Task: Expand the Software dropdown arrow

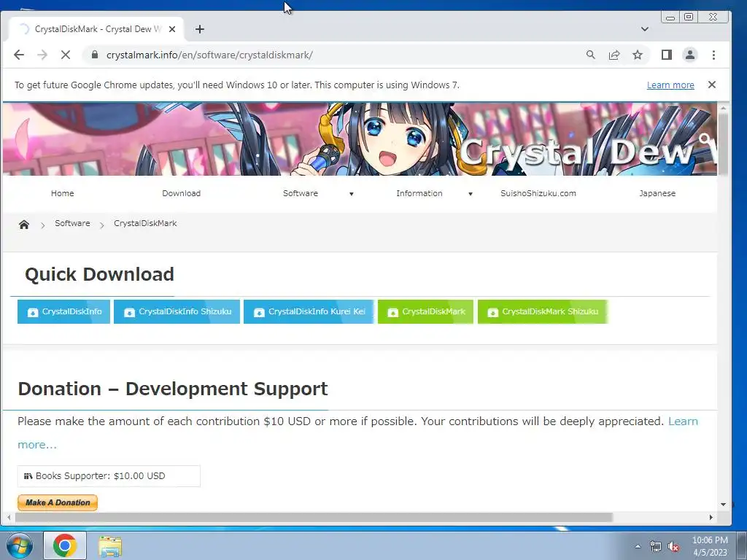Action: (352, 194)
